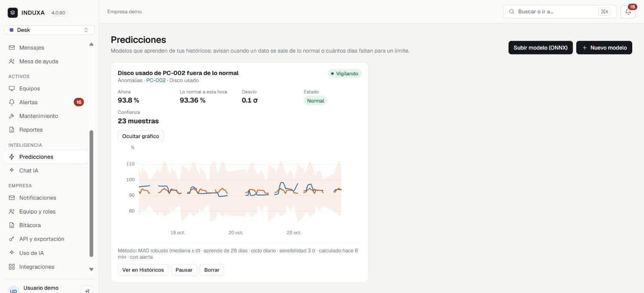
Task: Click the 4.0.60 version badge
Action: pos(58,13)
